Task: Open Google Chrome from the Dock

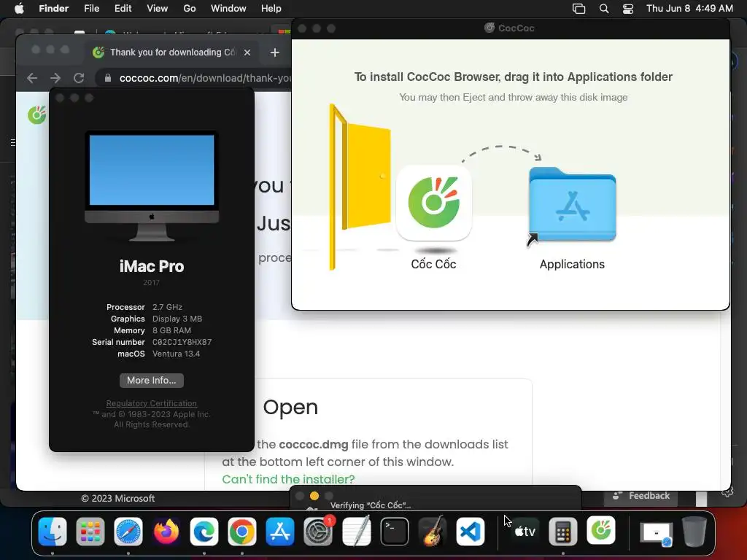Action: [242, 531]
